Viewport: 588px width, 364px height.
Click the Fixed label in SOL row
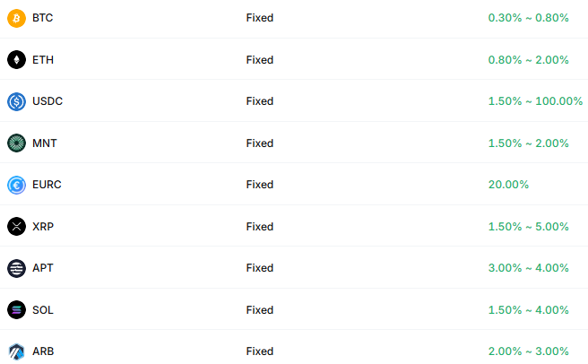(260, 310)
